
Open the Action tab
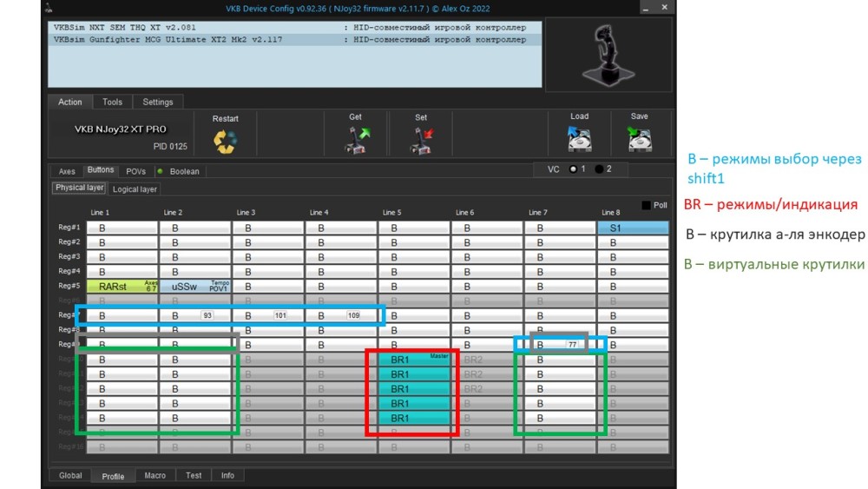pyautogui.click(x=69, y=102)
